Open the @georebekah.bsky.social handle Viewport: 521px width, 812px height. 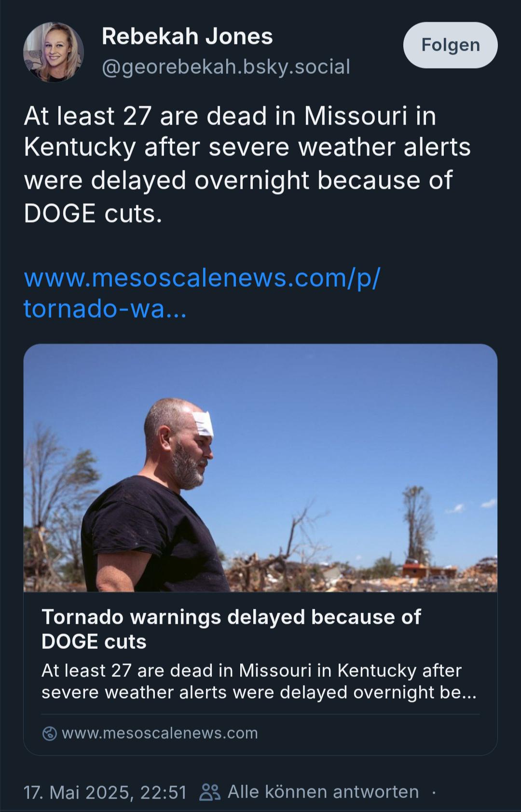click(x=226, y=67)
